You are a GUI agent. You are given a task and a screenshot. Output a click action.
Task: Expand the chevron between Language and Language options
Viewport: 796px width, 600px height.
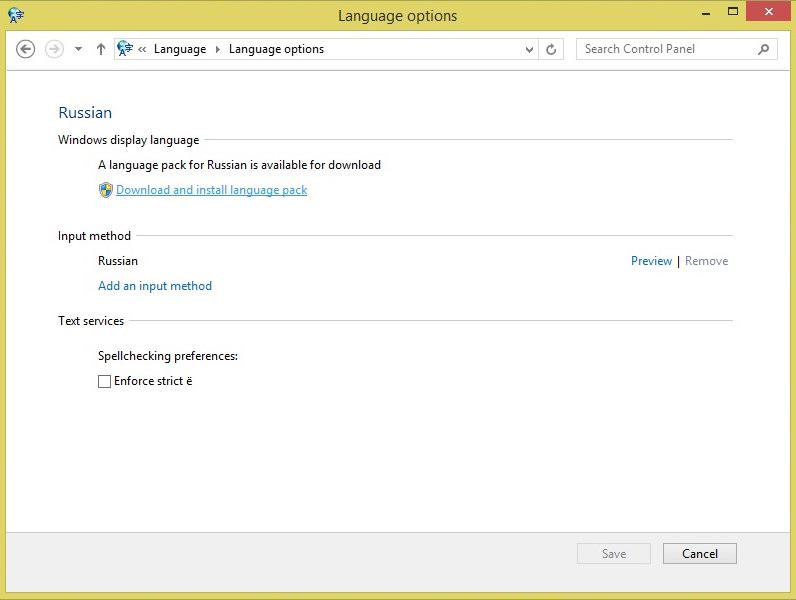pyautogui.click(x=218, y=49)
